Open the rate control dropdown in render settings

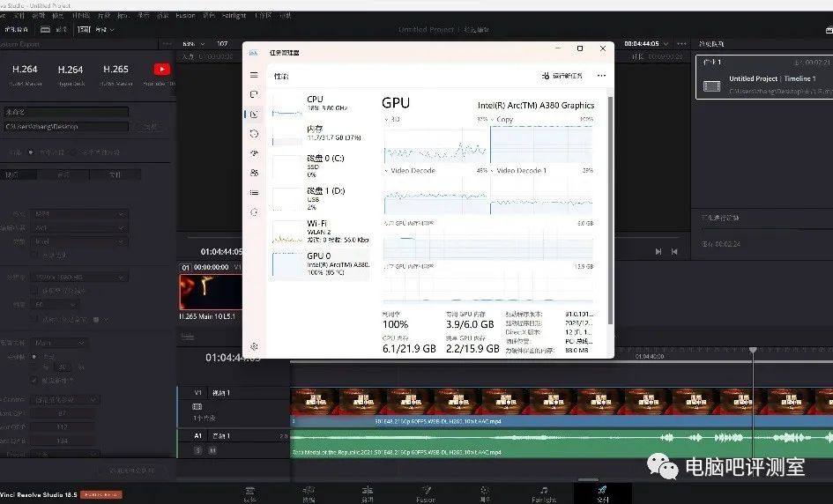pyautogui.click(x=65, y=399)
